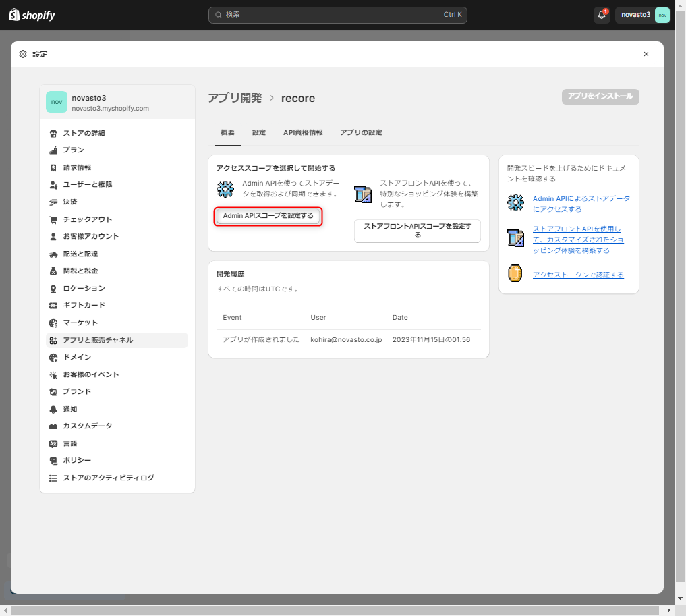The height and width of the screenshot is (616, 686).
Task: Click Admin APIスコープを設定する button
Action: [268, 216]
